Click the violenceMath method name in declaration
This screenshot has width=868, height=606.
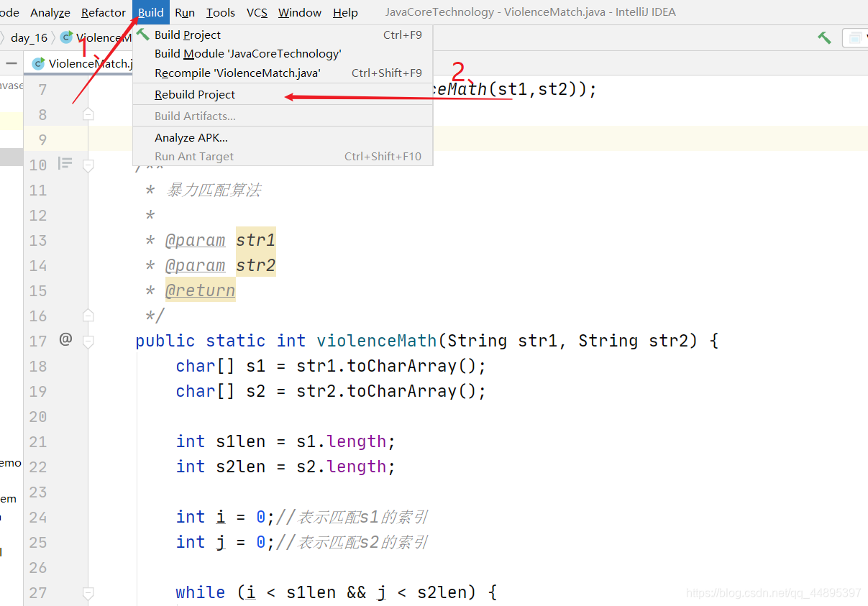click(x=377, y=341)
